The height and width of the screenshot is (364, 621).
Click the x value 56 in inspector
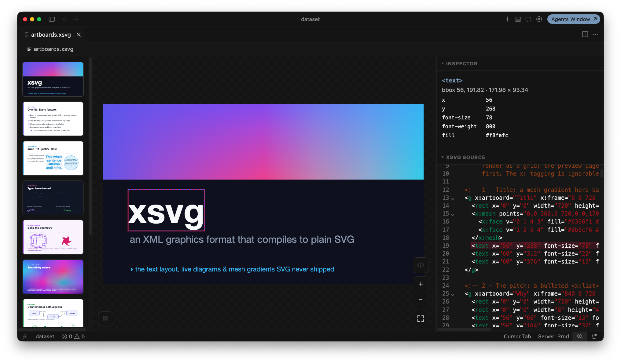click(489, 100)
